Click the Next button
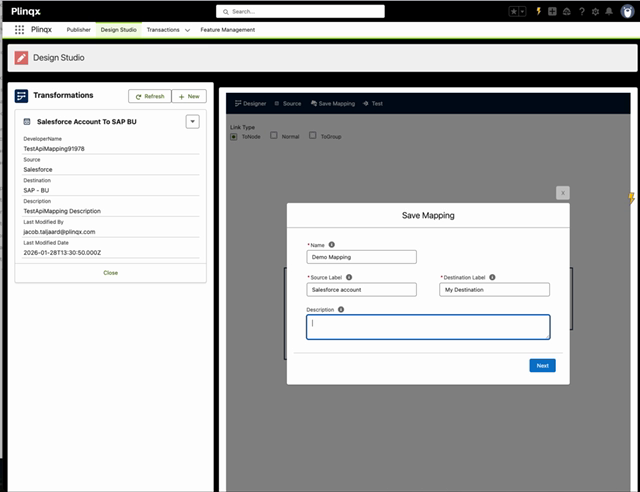 [542, 365]
